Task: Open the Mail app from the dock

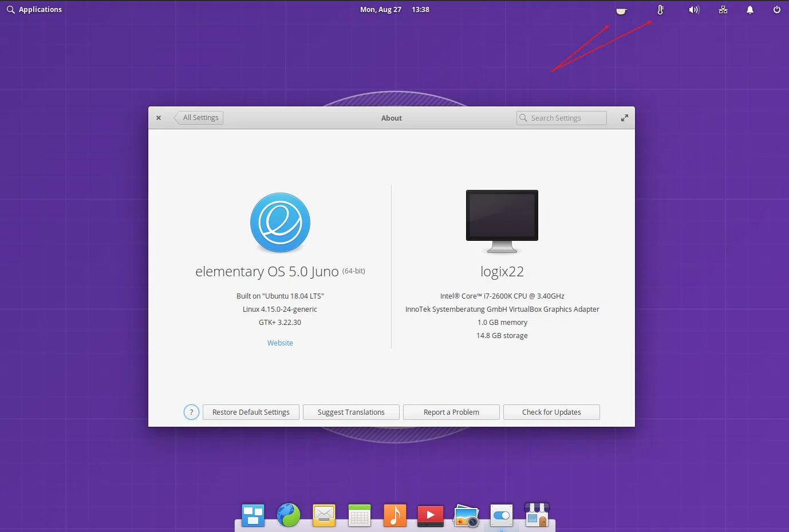Action: [x=324, y=515]
